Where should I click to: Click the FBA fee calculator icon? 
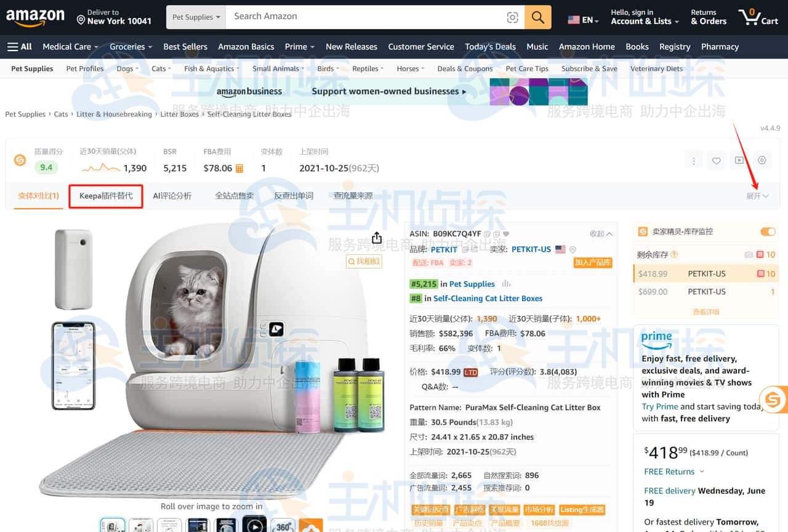[239, 168]
